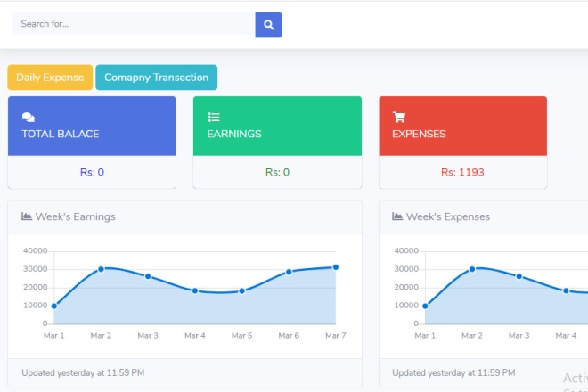Click the EXPENSES card heading
This screenshot has height=392, width=588.
click(420, 134)
